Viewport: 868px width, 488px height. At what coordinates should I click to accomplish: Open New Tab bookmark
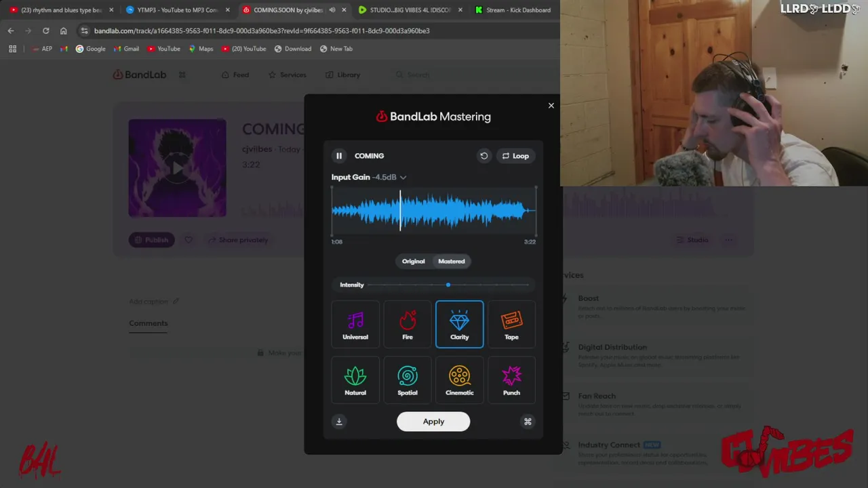(336, 49)
